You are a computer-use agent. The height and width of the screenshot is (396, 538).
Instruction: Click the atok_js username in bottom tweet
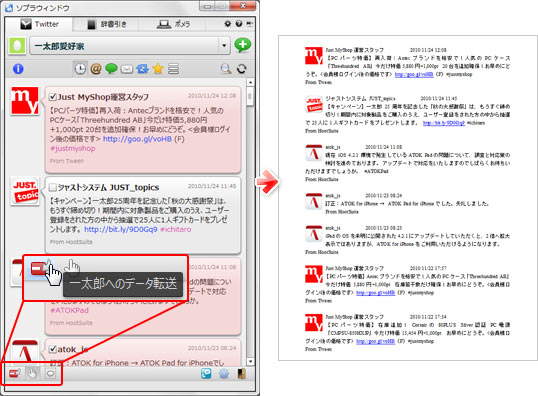[73, 349]
